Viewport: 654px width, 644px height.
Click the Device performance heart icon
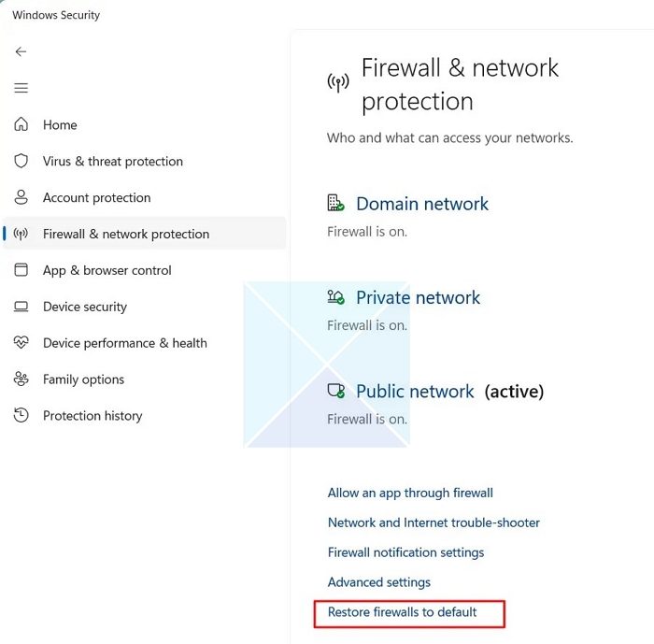point(21,343)
